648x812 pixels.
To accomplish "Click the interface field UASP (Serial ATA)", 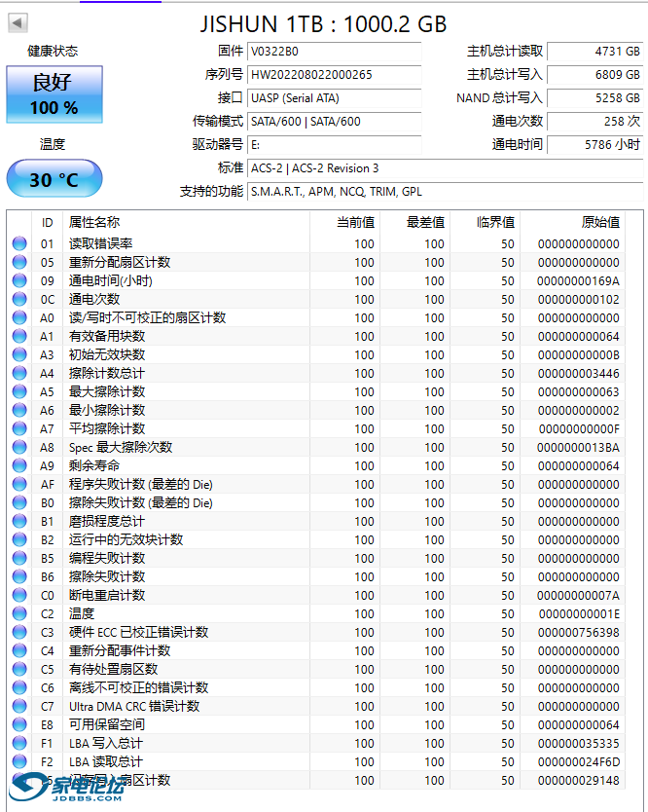I will click(335, 98).
